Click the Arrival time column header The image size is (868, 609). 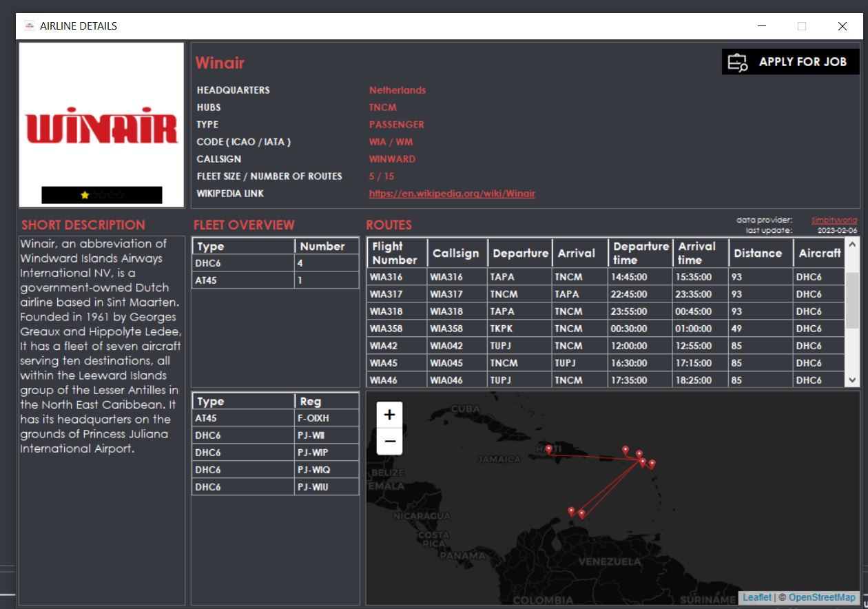point(701,253)
